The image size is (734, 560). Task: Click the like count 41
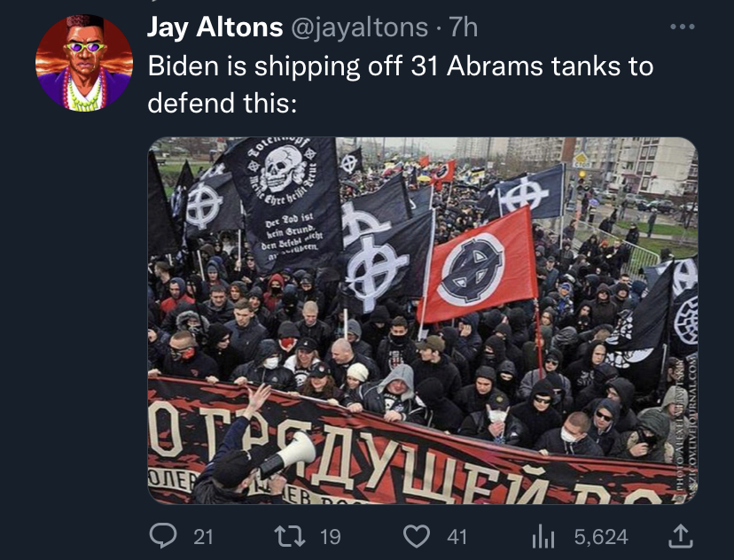[457, 537]
